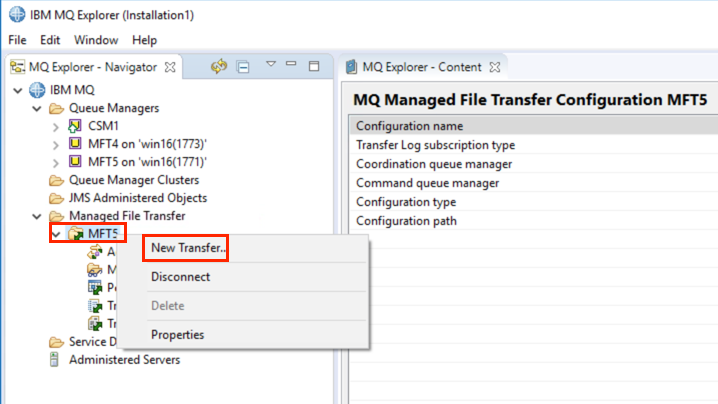The image size is (718, 404).
Task: Open the Navigator view menu triangle
Action: coord(271,64)
